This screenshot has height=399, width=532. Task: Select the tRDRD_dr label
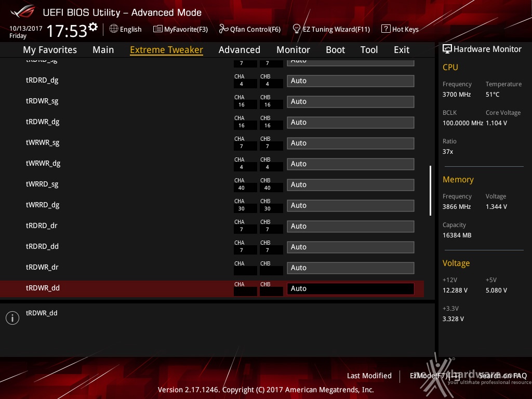click(x=42, y=225)
